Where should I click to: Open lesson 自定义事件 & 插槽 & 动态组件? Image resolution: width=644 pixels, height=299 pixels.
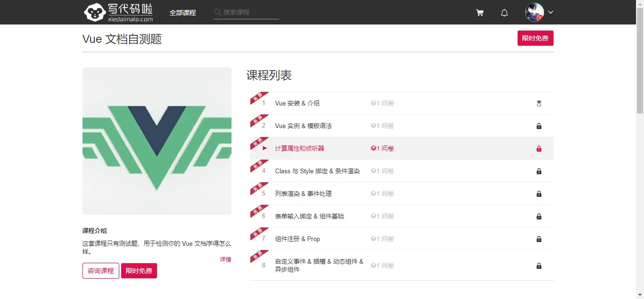pos(319,265)
